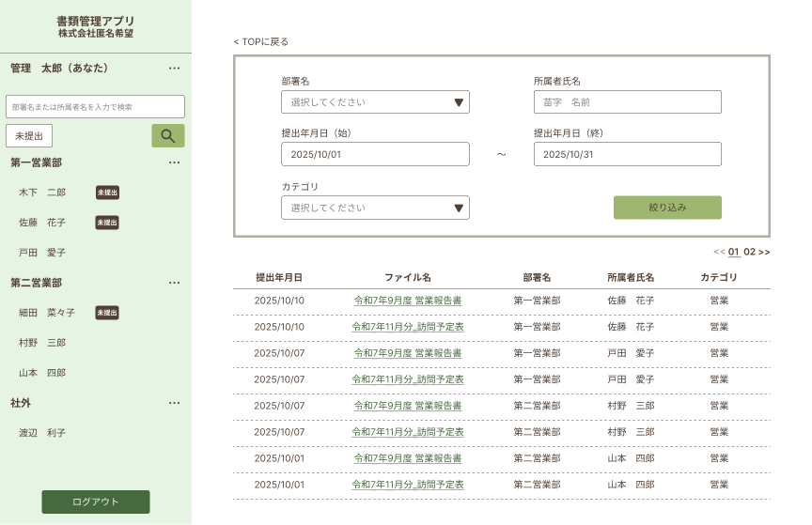Click the start date field 2025/10/01
The image size is (812, 525).
375,154
